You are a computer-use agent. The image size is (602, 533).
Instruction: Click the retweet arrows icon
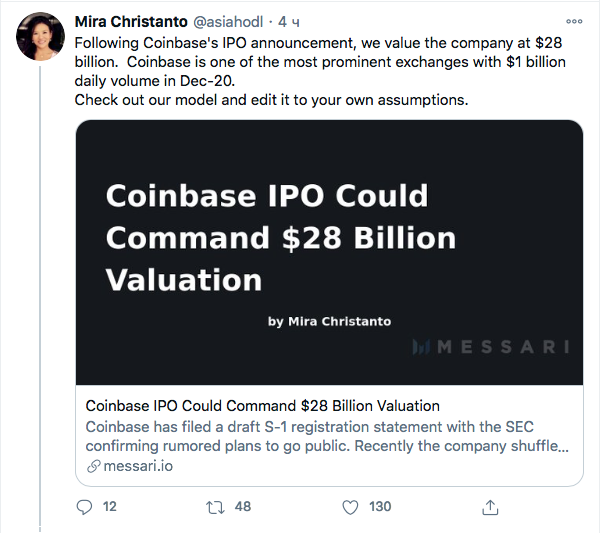tap(215, 507)
